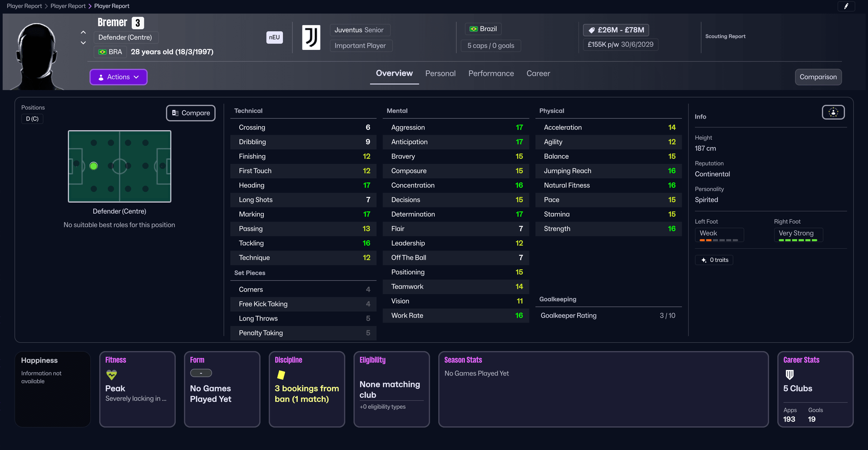Click the pencil edit icon at top right

[x=846, y=6]
